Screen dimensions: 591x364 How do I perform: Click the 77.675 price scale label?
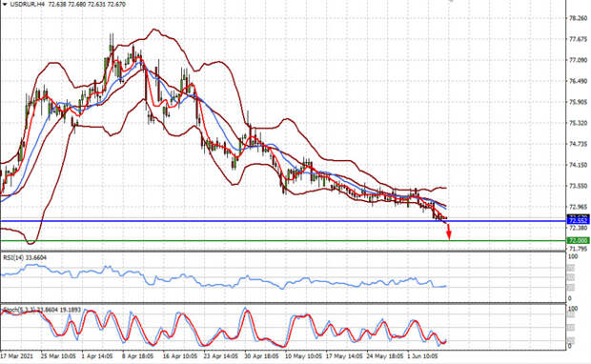pyautogui.click(x=578, y=39)
